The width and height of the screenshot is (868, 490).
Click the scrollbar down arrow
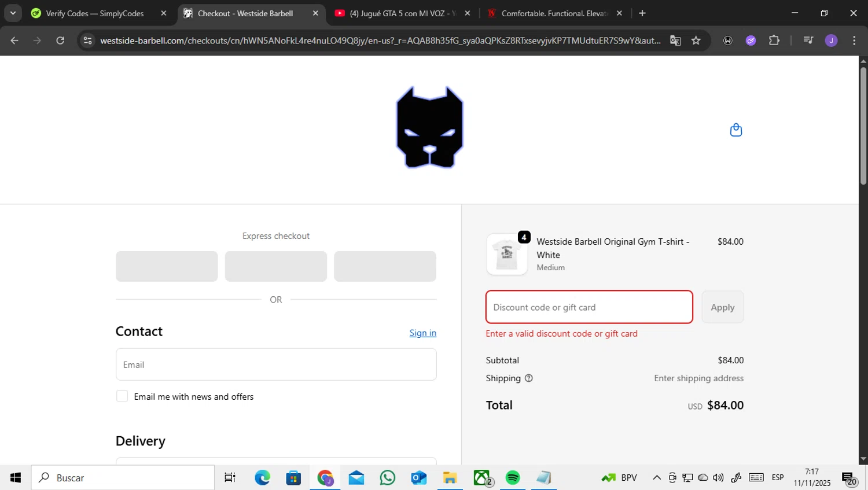[x=863, y=459]
